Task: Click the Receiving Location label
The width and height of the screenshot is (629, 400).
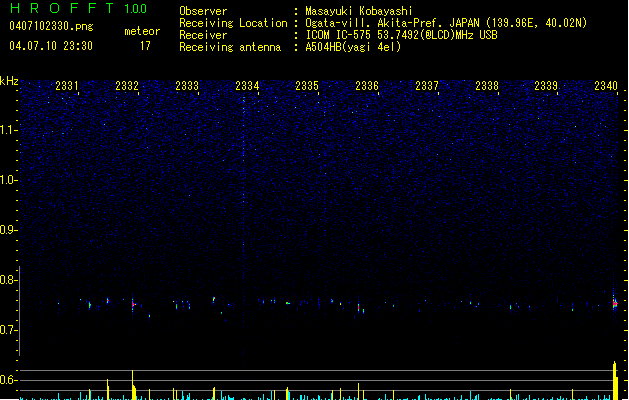Action: (x=233, y=23)
